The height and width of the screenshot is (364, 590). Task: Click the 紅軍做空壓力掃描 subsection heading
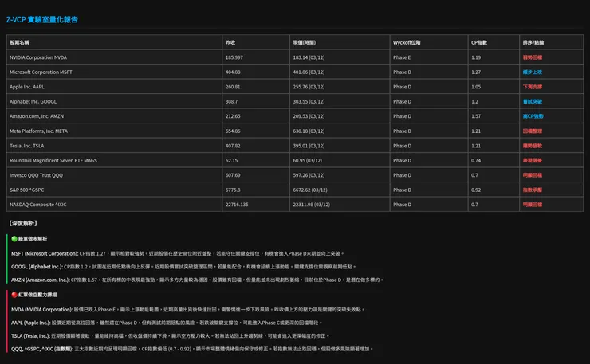pyautogui.click(x=37, y=295)
